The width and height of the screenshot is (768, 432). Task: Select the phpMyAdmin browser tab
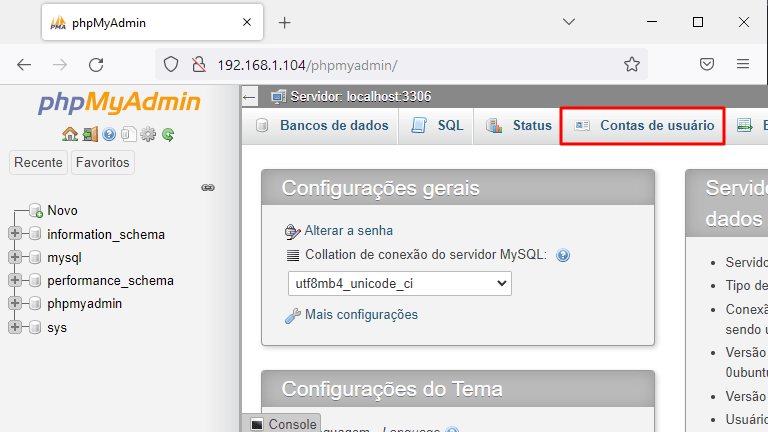tap(152, 23)
